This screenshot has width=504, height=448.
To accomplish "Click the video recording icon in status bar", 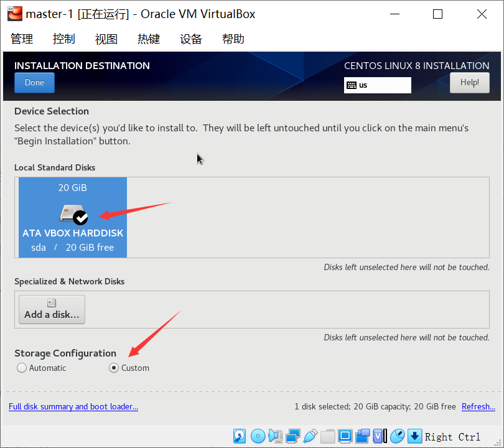I will [363, 436].
